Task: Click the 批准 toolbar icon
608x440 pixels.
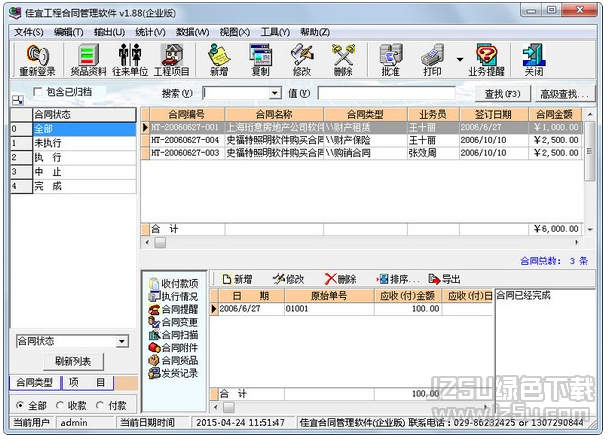Action: [390, 60]
